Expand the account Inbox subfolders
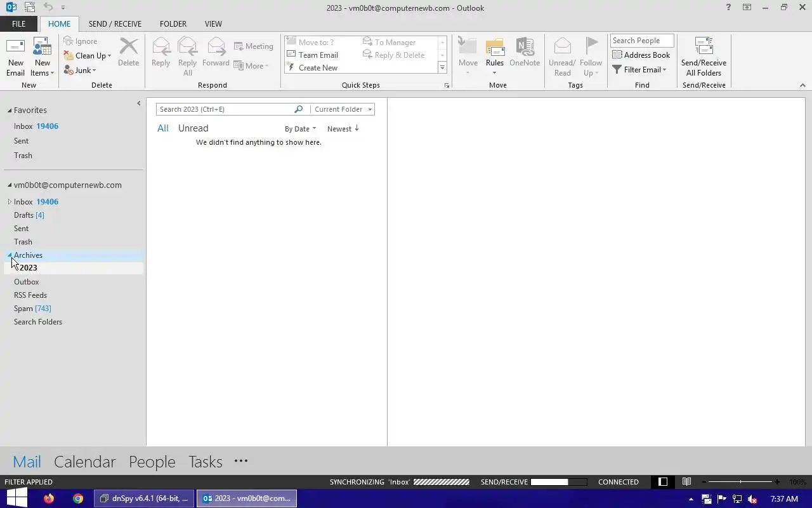The width and height of the screenshot is (812, 508). coord(10,202)
